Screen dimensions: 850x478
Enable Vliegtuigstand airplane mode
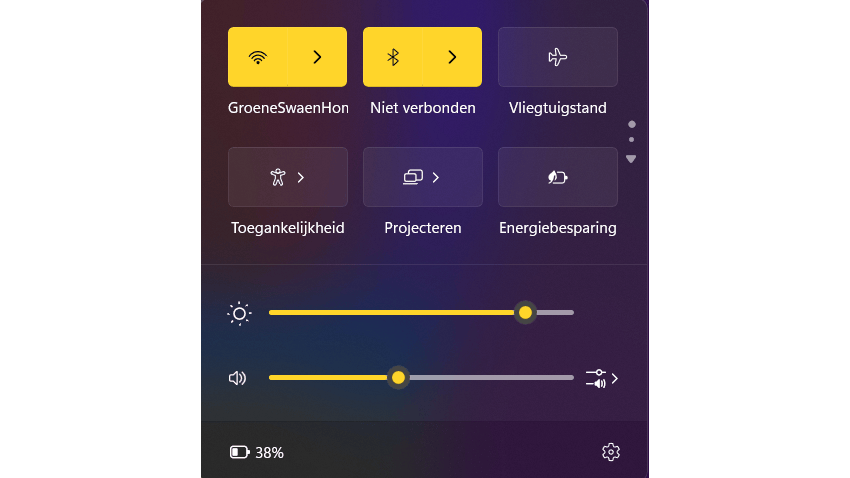pos(557,57)
